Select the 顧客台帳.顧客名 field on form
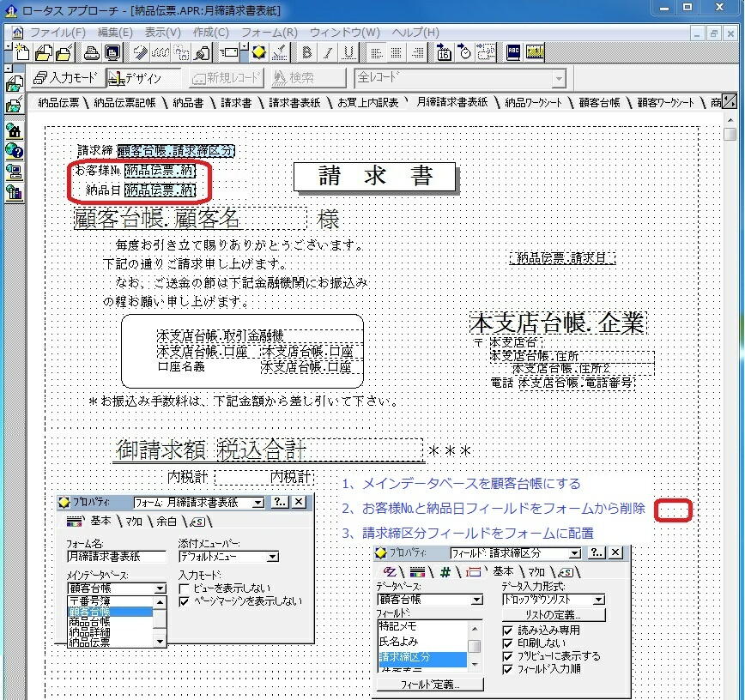745x700 pixels. 190,219
